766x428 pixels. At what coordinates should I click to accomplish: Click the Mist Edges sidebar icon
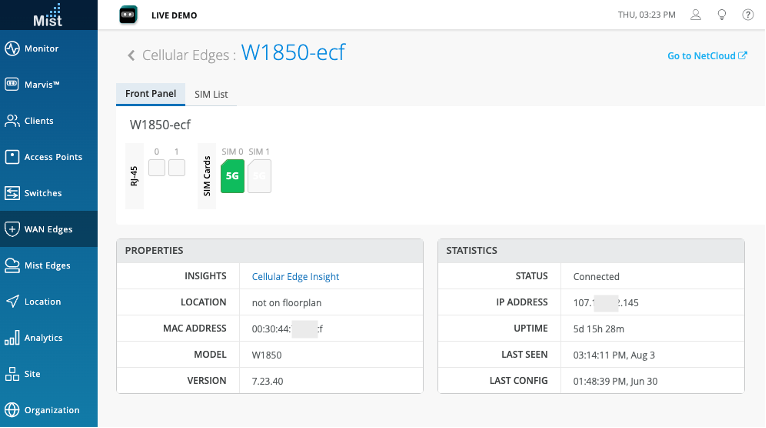coord(12,265)
